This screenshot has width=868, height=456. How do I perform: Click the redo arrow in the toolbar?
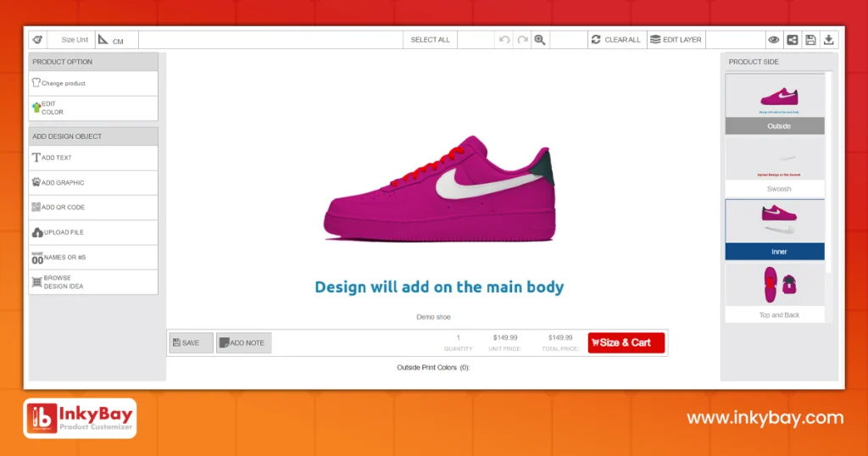(522, 40)
